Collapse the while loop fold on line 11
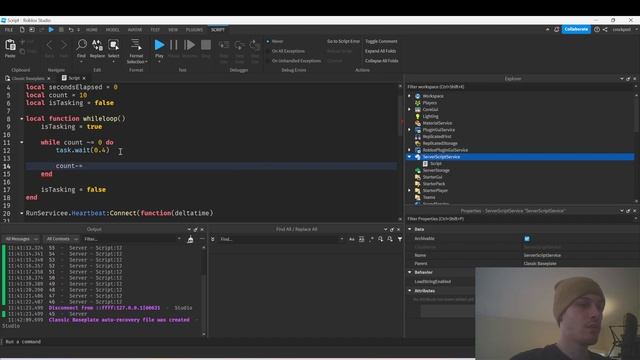Viewport: 640px width, 360px height. (x=22, y=142)
